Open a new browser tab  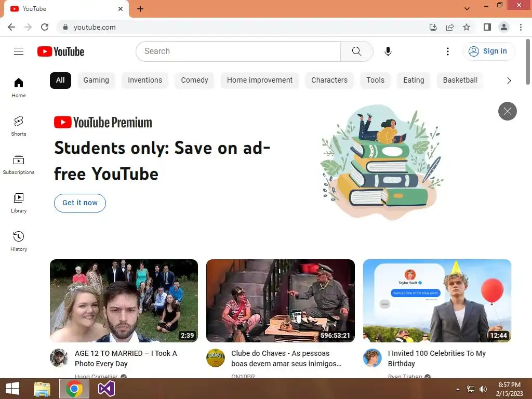[140, 9]
